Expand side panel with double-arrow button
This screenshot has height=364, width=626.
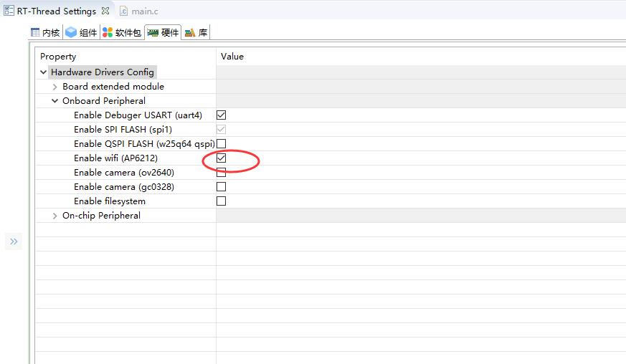(14, 241)
